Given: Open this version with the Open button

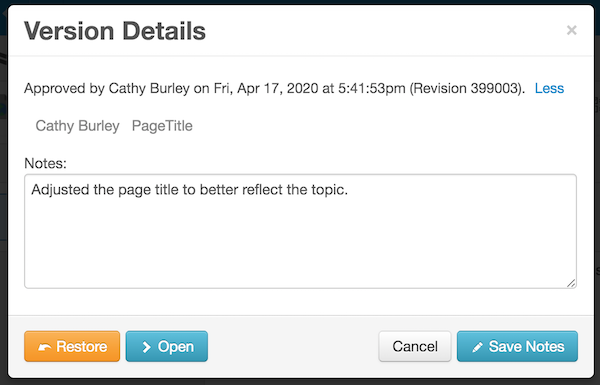Looking at the screenshot, I should point(166,346).
